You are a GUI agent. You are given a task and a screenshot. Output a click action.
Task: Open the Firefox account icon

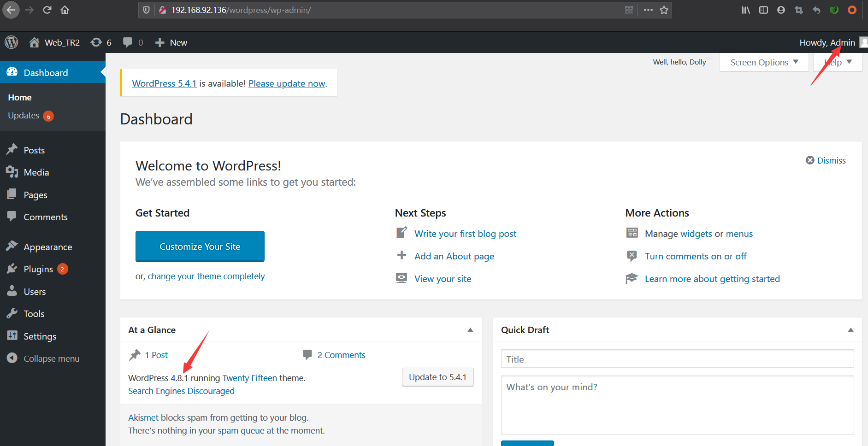(x=781, y=10)
